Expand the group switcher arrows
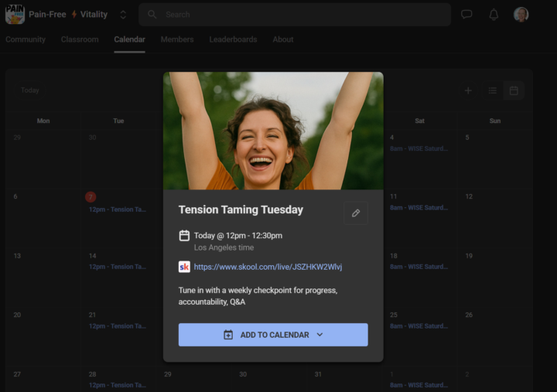Image resolution: width=557 pixels, height=392 pixels. [122, 15]
